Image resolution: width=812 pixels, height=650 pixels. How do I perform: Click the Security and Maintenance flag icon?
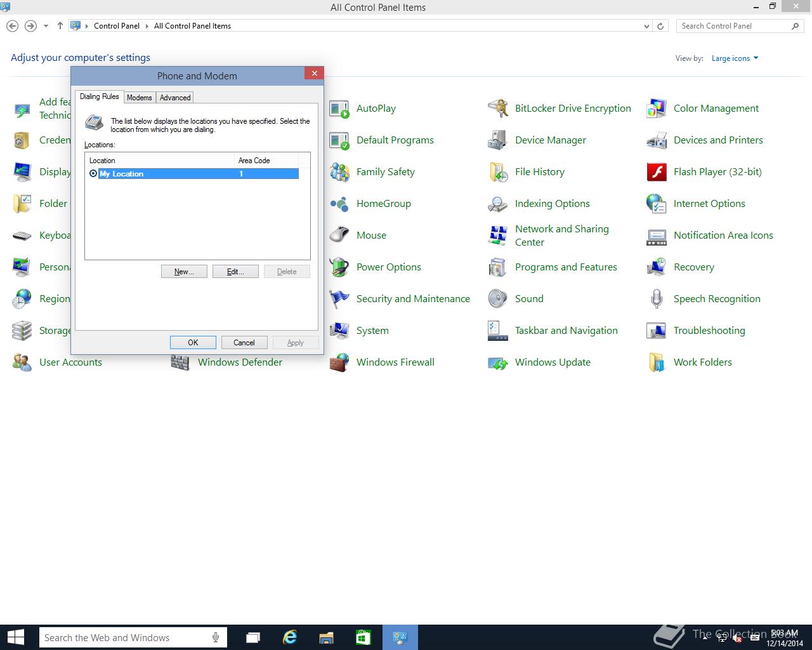339,298
